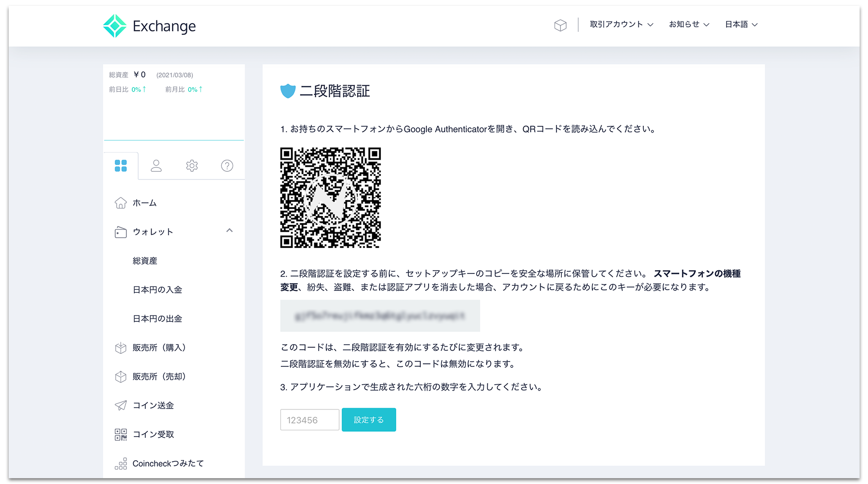Screen dimensions: 868x484
Task: Open the home icon in the sidebar
Action: (121, 203)
